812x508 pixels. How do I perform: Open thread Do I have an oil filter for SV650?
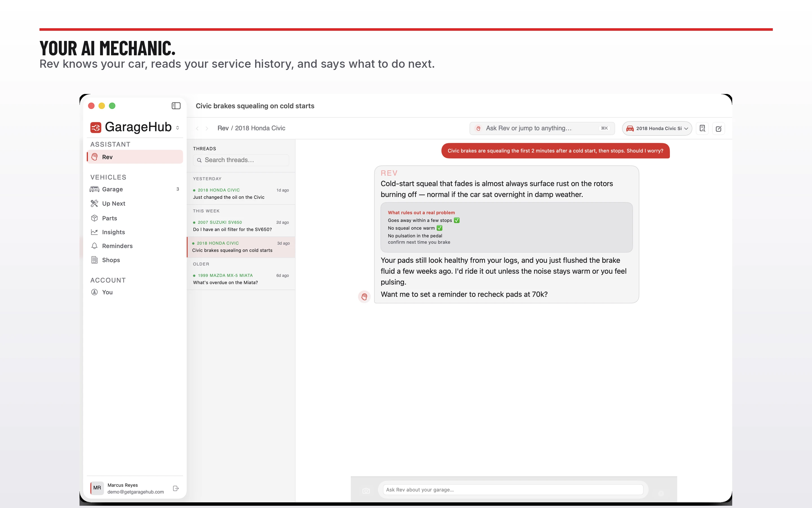point(241,226)
